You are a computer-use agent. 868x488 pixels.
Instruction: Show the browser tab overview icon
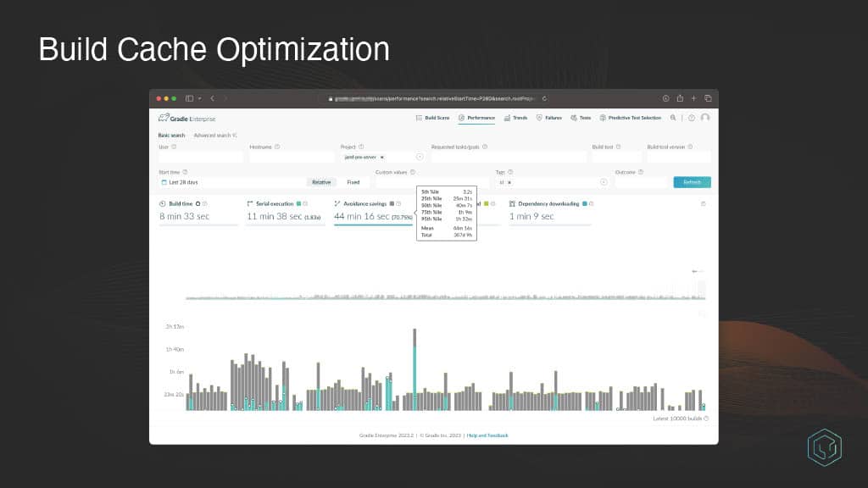[x=708, y=98]
